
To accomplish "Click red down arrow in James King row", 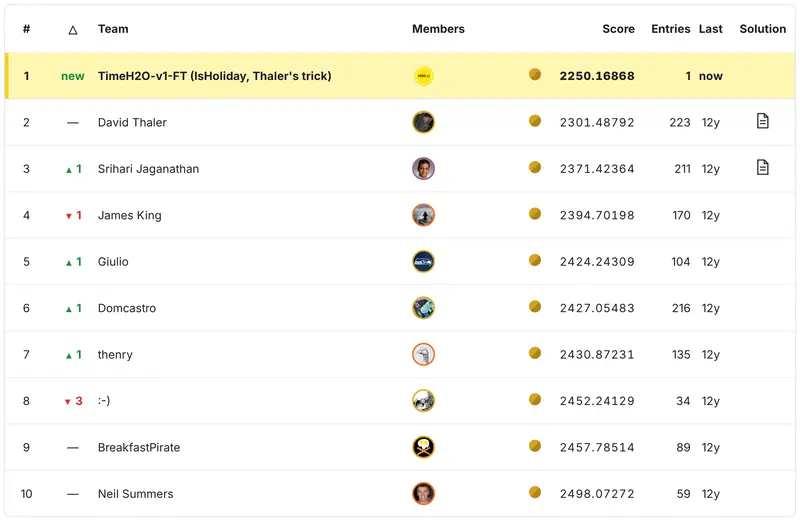I will 69,216.
